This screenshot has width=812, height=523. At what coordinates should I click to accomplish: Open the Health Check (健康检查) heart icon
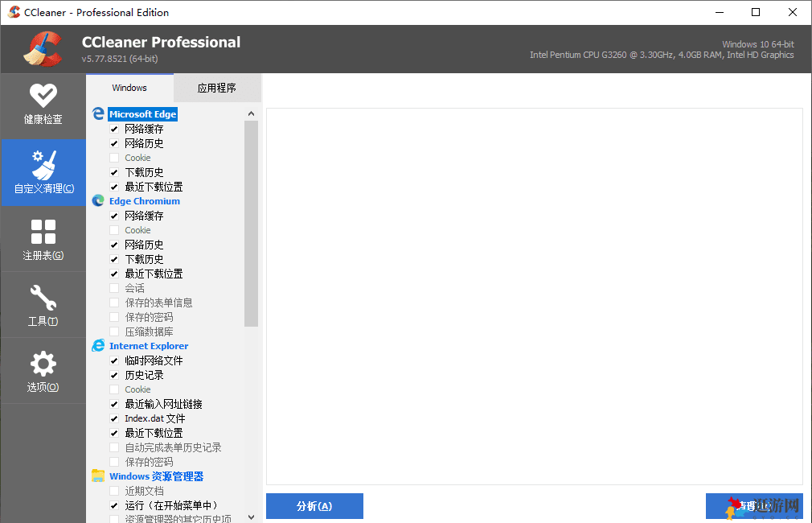[x=43, y=96]
